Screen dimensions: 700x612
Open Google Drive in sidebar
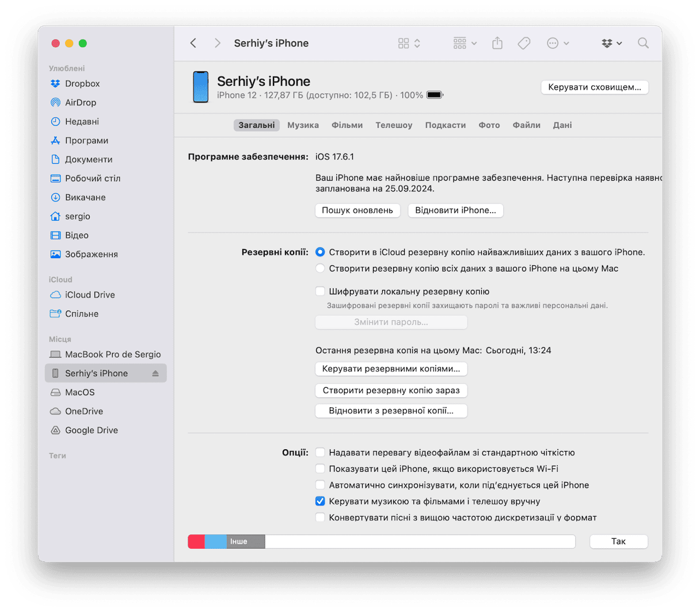[x=105, y=430]
